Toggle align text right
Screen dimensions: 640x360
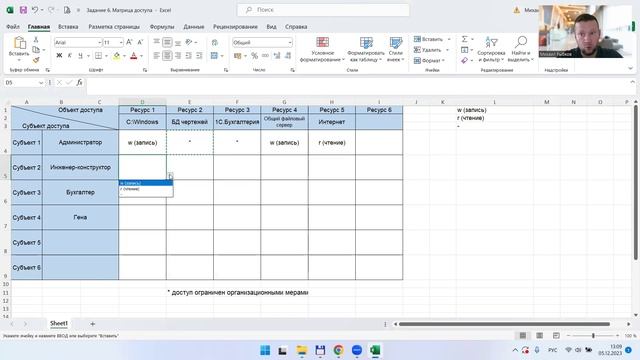(x=178, y=56)
